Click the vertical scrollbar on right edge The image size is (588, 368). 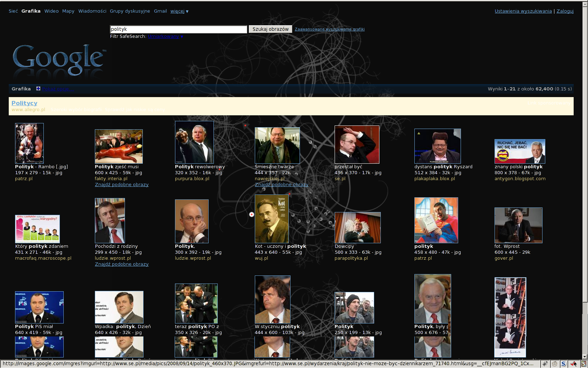pyautogui.click(x=584, y=175)
